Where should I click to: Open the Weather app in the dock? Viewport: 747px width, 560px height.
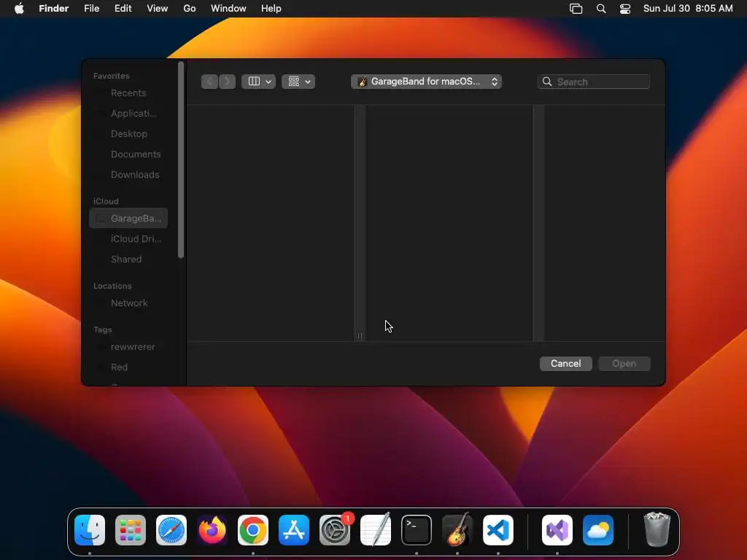(x=598, y=530)
